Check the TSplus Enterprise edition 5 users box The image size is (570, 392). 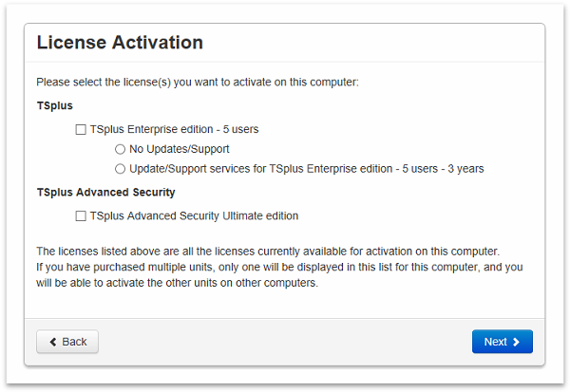pos(81,129)
